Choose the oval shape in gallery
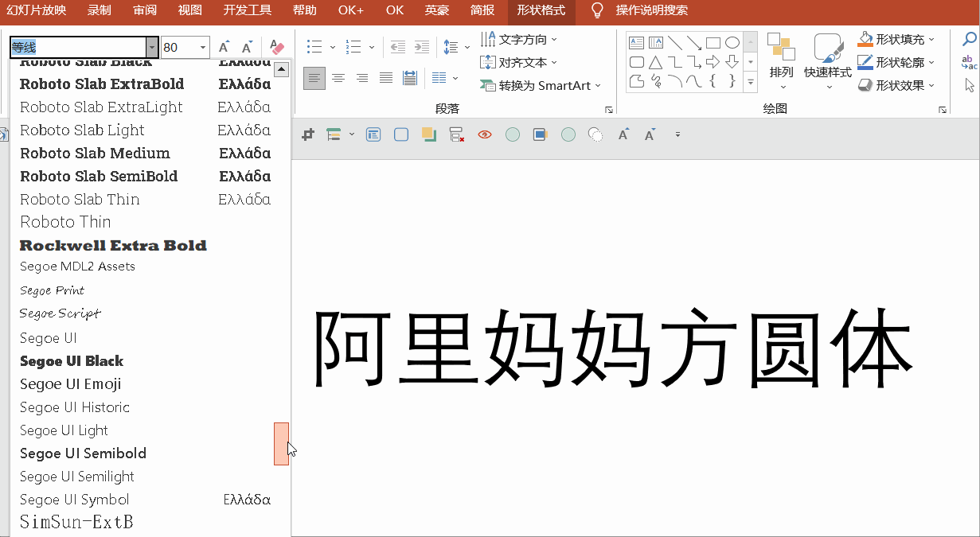Viewport: 980px width, 537px height. tap(732, 43)
